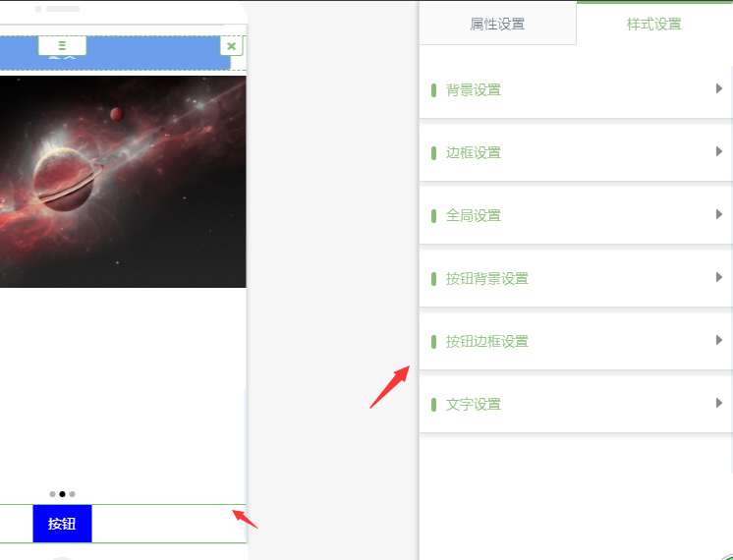Remove the header component with X icon

[231, 46]
